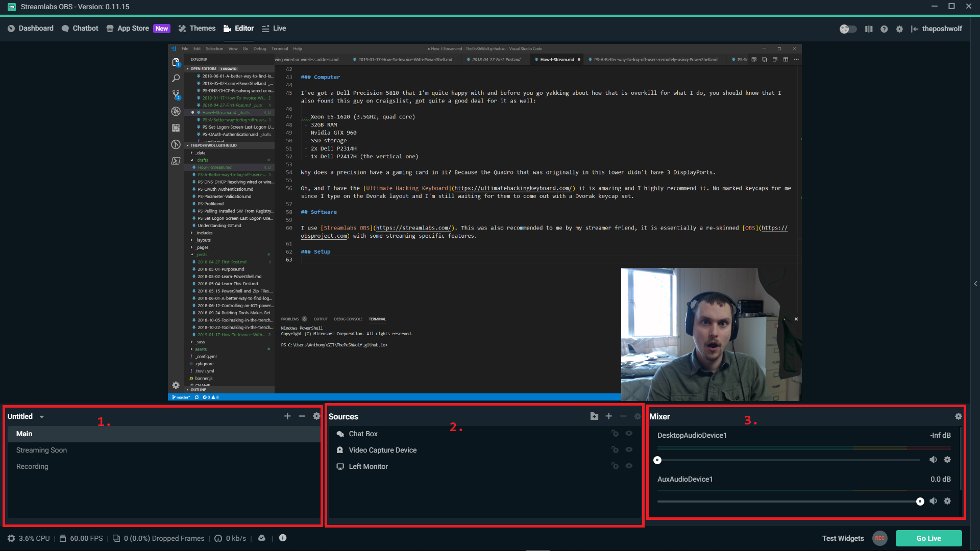The width and height of the screenshot is (980, 551).
Task: Click the Chat Box source type icon
Action: pyautogui.click(x=340, y=434)
